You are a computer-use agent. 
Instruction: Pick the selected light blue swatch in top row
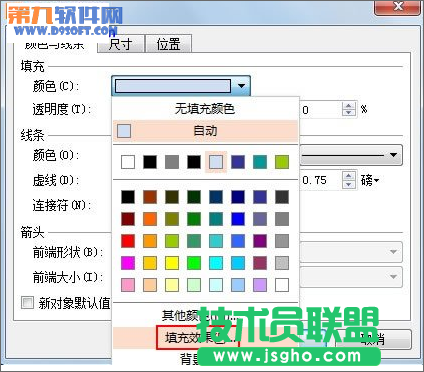[x=216, y=162]
